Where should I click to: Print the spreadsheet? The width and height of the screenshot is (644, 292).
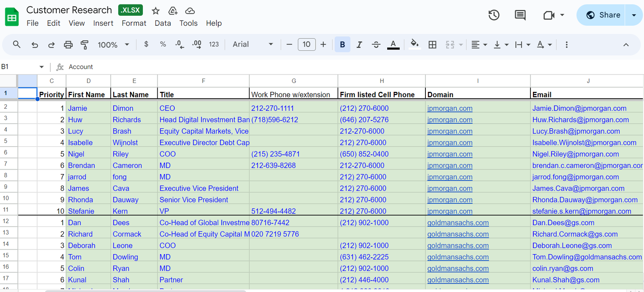(x=68, y=44)
